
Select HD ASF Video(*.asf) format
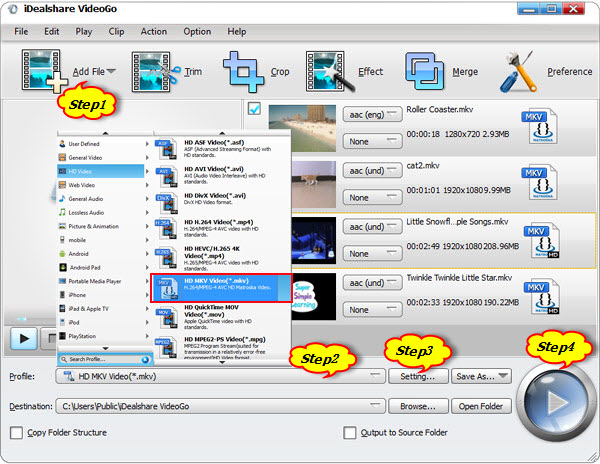(222, 149)
